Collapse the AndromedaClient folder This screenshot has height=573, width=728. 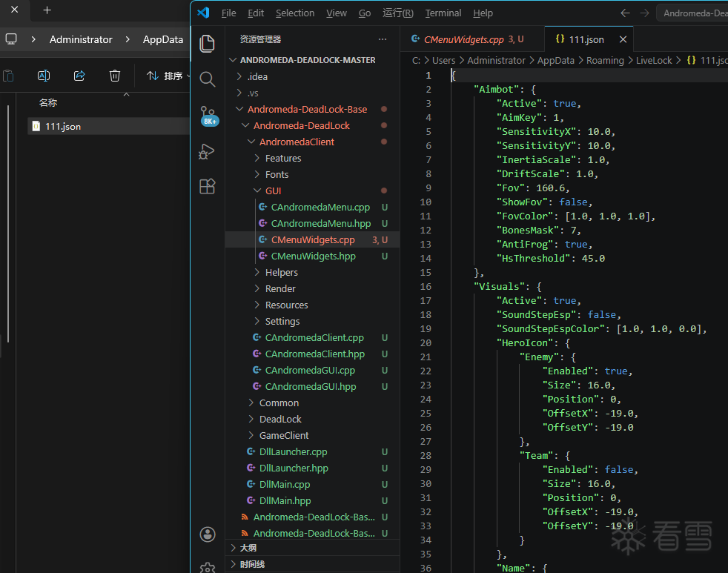click(x=312, y=142)
